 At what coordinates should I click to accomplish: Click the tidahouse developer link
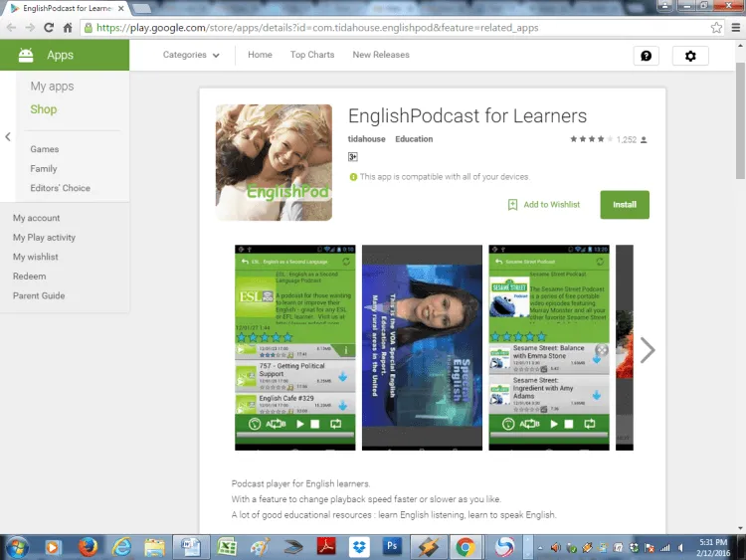click(366, 139)
